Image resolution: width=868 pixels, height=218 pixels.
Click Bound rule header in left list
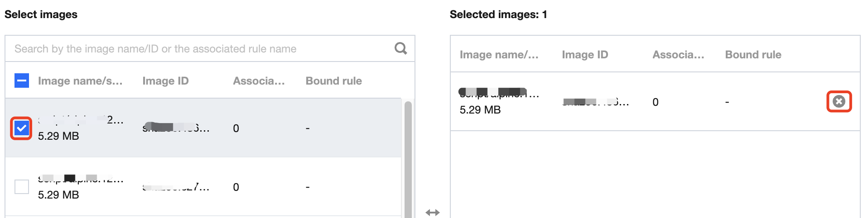pos(333,81)
